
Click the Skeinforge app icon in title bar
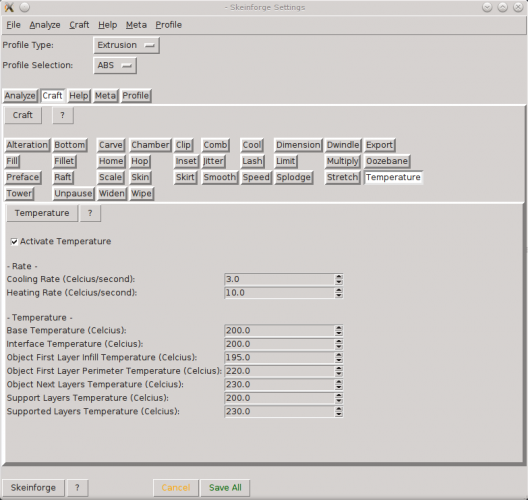(9, 7)
